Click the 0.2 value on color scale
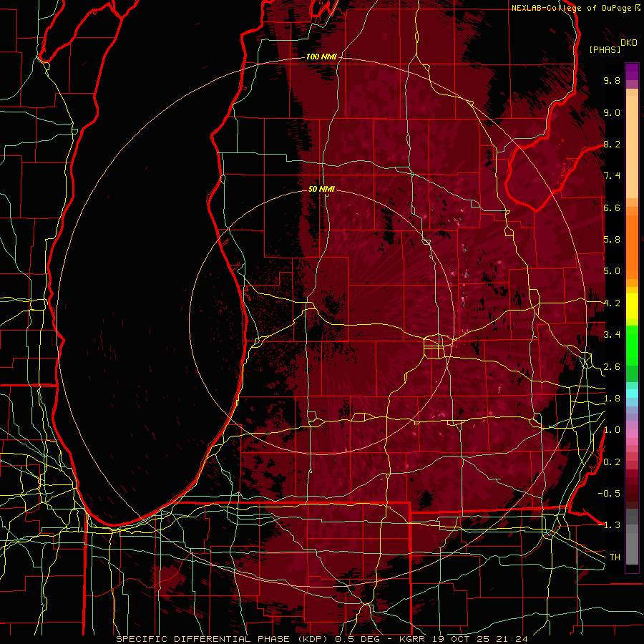 pyautogui.click(x=612, y=462)
